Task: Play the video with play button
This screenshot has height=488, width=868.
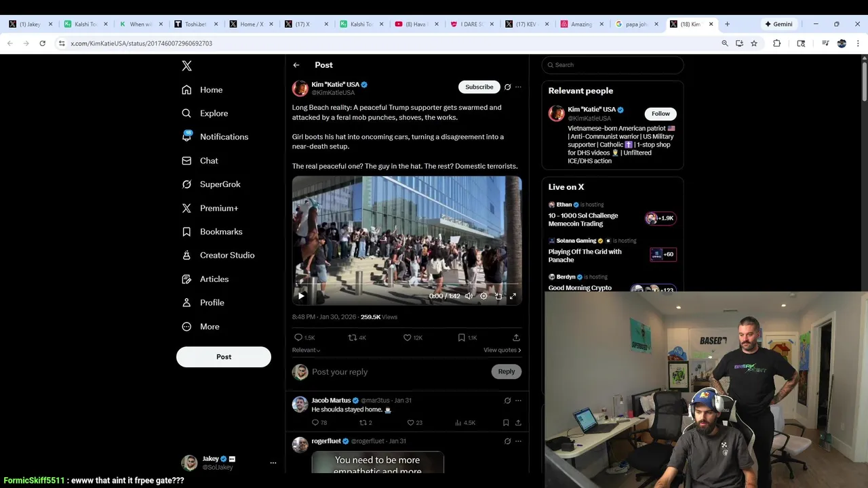Action: coord(301,296)
